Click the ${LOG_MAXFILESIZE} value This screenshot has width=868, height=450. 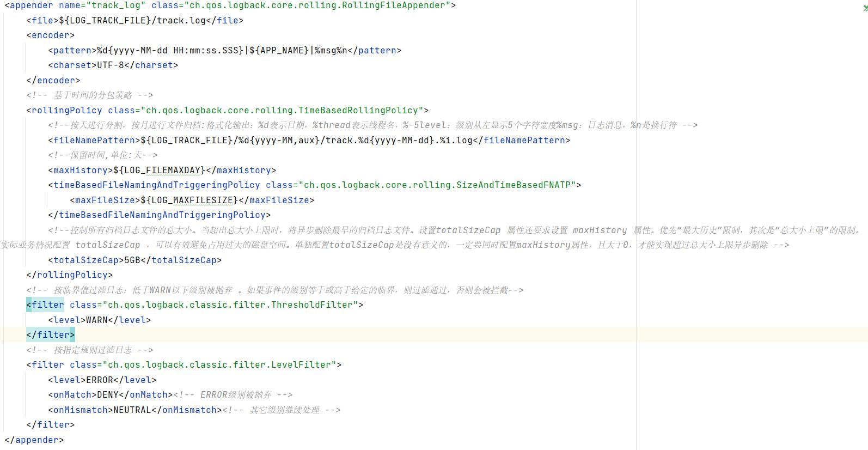190,200
